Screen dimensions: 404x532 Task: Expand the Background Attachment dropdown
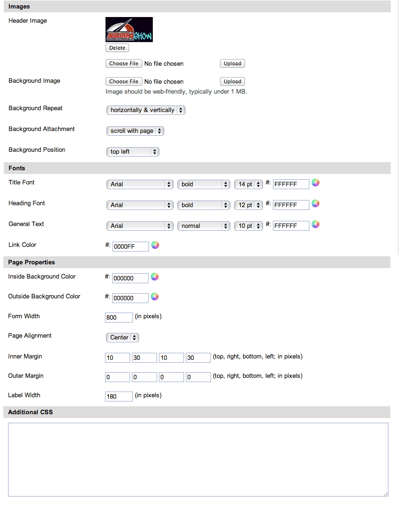135,131
